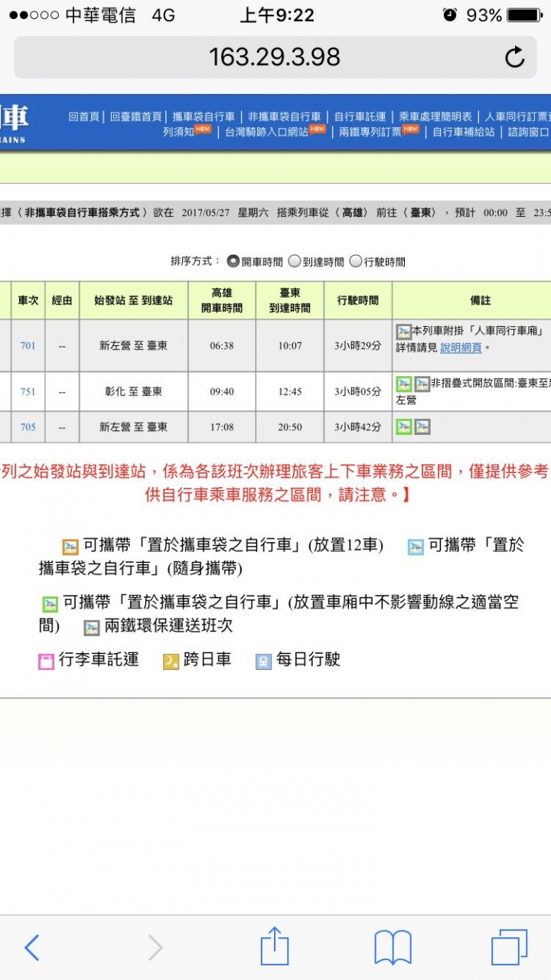The image size is (551, 980).
Task: Tap duration 3小時05分
Action: [x=358, y=391]
